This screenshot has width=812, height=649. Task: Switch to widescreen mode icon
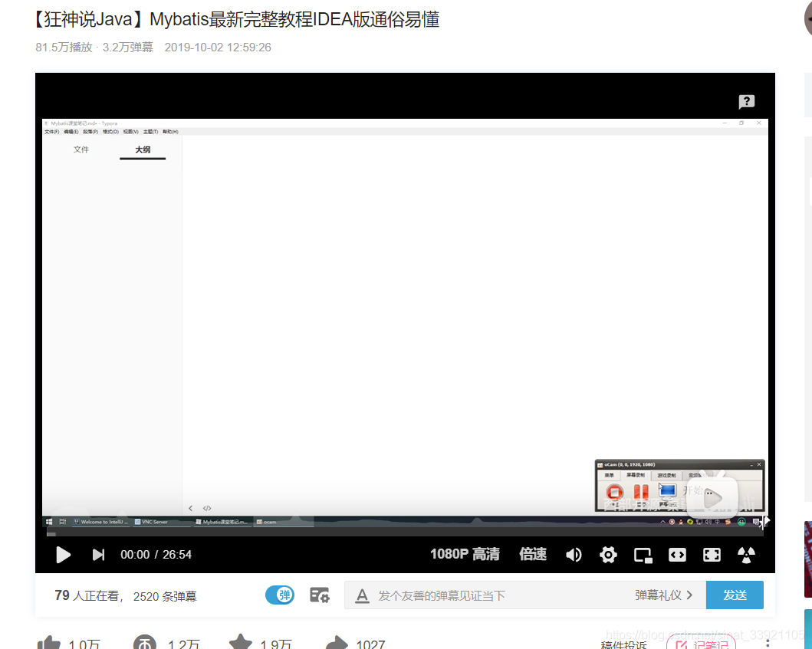(x=677, y=555)
